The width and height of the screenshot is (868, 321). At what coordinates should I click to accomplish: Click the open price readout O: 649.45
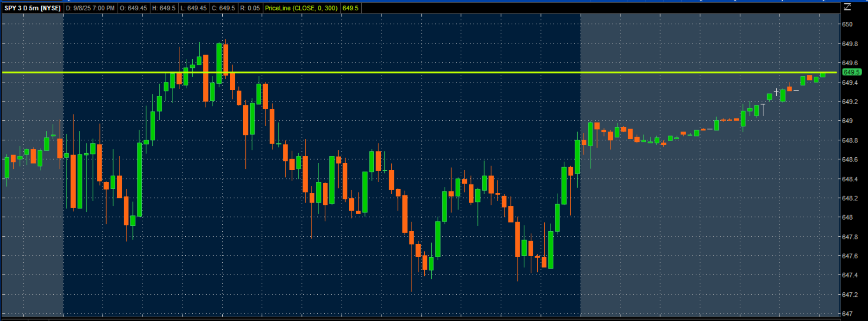(x=133, y=8)
